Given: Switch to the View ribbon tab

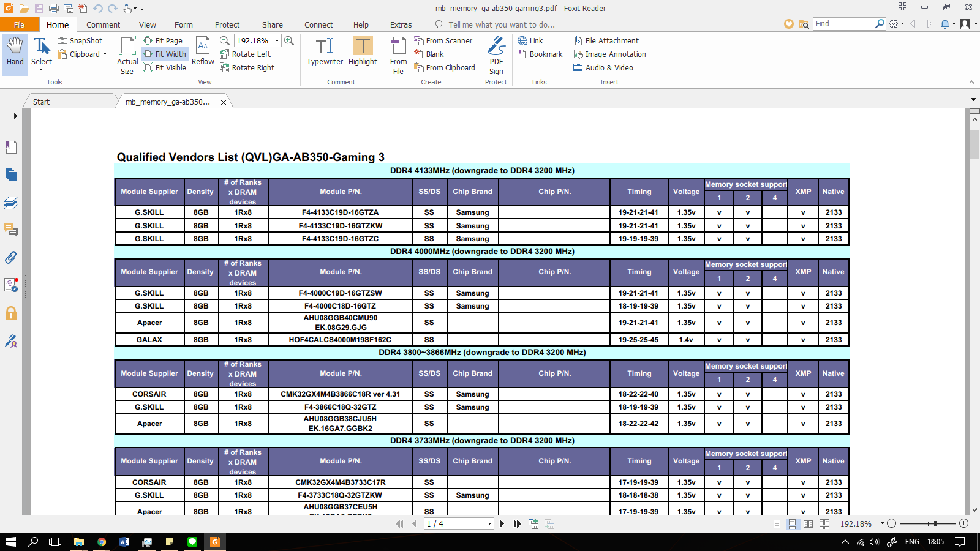Looking at the screenshot, I should point(148,24).
